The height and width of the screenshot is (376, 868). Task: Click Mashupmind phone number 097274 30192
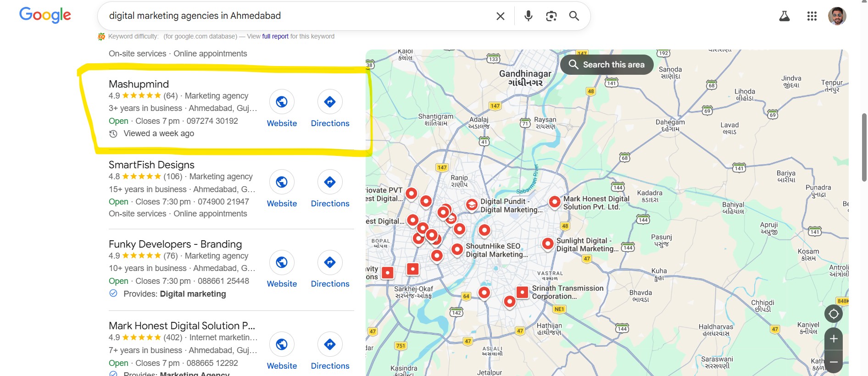(212, 121)
